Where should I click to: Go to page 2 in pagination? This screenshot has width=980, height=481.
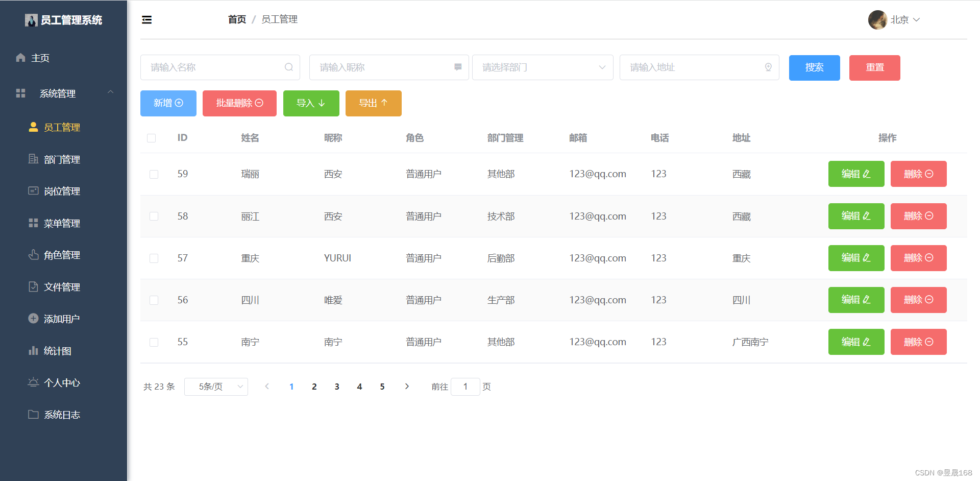(x=314, y=387)
